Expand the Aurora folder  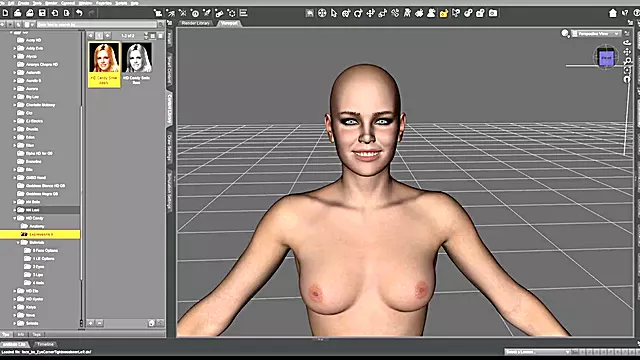coord(15,89)
